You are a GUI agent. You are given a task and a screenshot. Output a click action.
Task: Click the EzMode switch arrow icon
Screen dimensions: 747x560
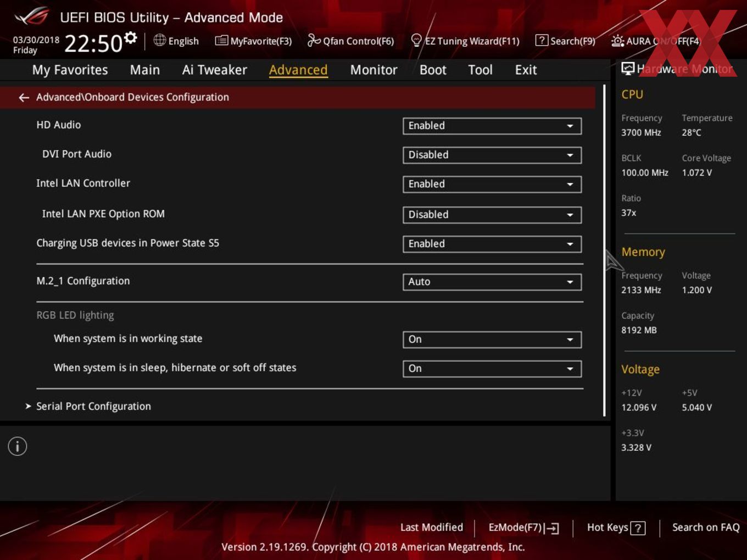coord(552,528)
